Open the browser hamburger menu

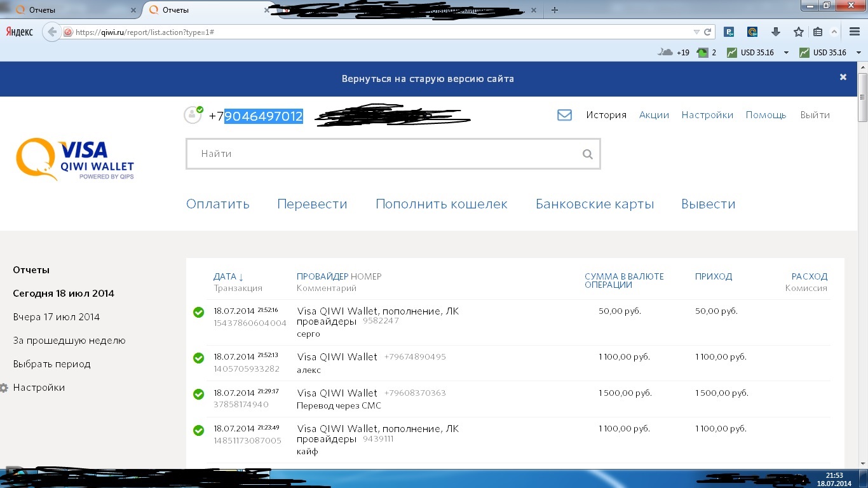pos(855,32)
